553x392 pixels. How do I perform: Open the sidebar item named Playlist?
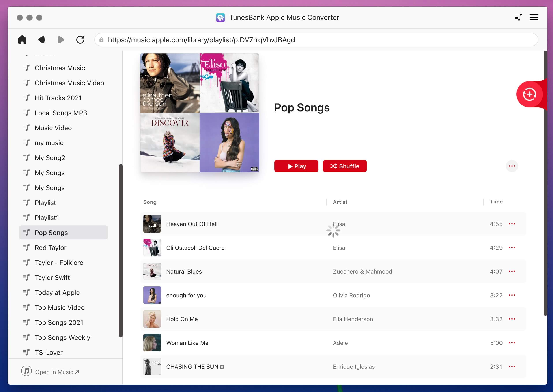pos(64,203)
